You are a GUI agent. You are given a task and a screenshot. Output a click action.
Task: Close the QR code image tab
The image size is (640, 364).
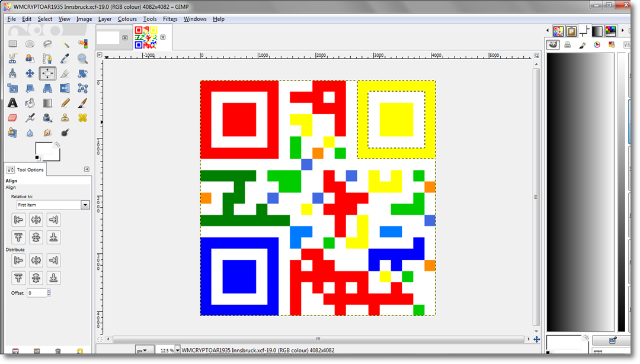click(163, 37)
